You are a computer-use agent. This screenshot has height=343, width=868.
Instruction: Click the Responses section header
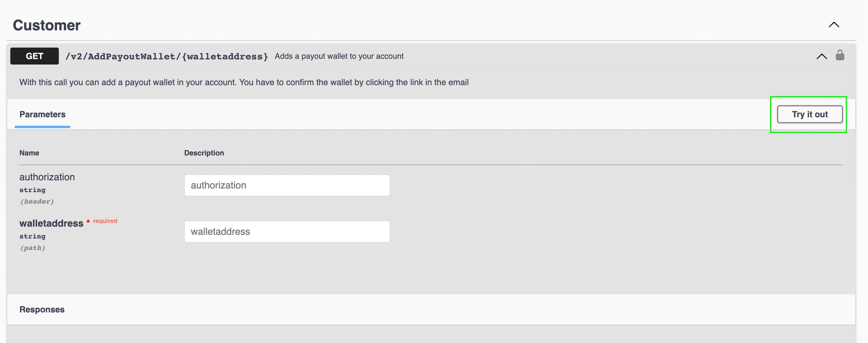tap(42, 309)
